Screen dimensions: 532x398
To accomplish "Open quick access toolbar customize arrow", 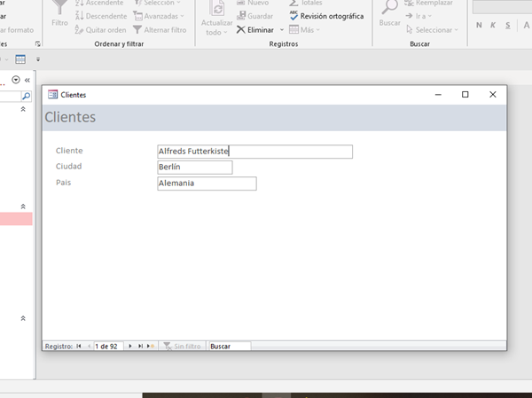I will click(x=38, y=59).
